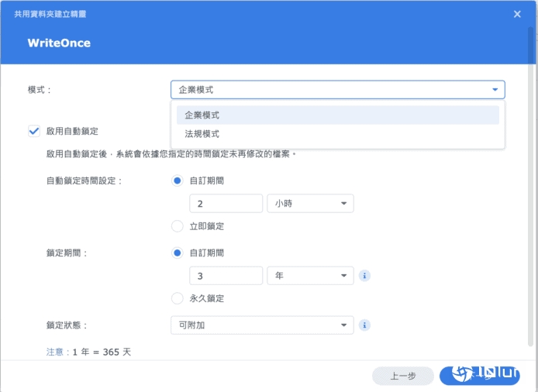Open the 鎖定狀態 dropdown showing 可附加
Viewport: 538px width, 392px height.
[x=262, y=325]
